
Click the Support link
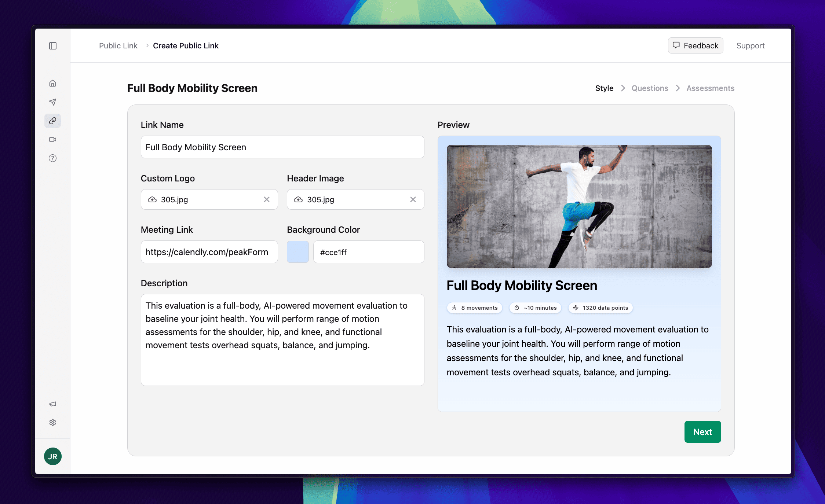click(x=750, y=46)
